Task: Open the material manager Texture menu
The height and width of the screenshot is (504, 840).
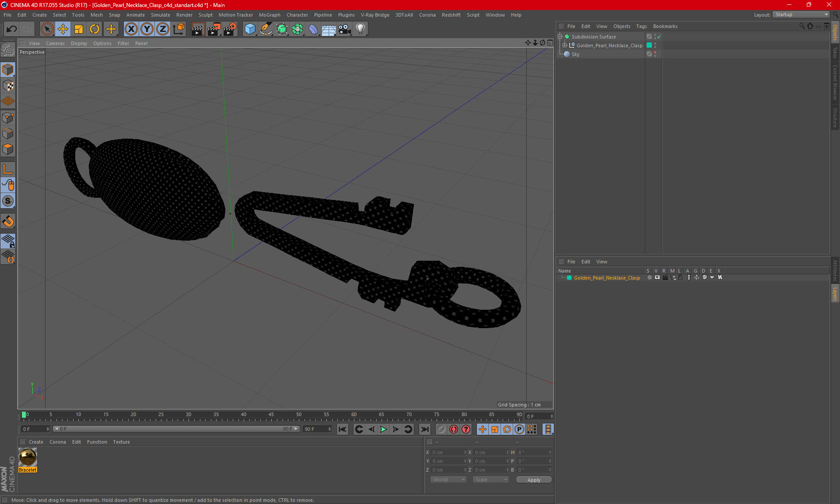Action: pyautogui.click(x=121, y=442)
